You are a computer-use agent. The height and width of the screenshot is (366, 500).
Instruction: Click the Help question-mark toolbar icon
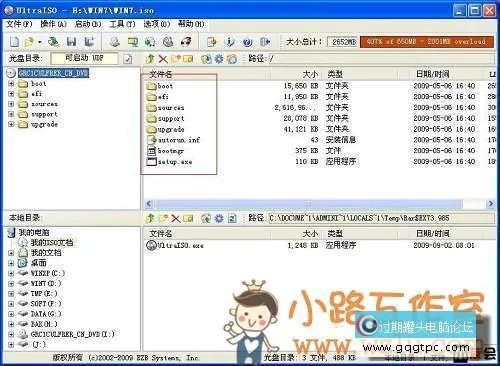(247, 42)
